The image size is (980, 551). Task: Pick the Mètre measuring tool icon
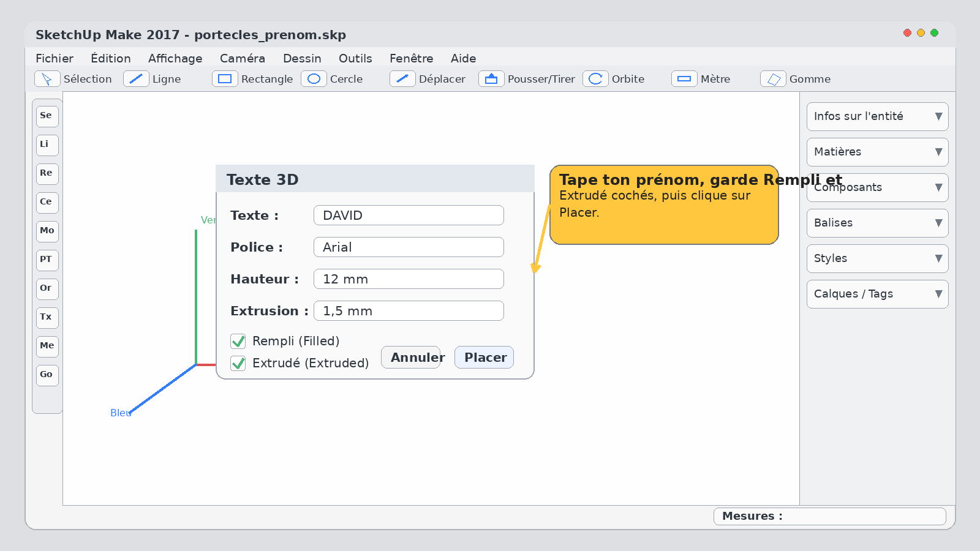[684, 79]
